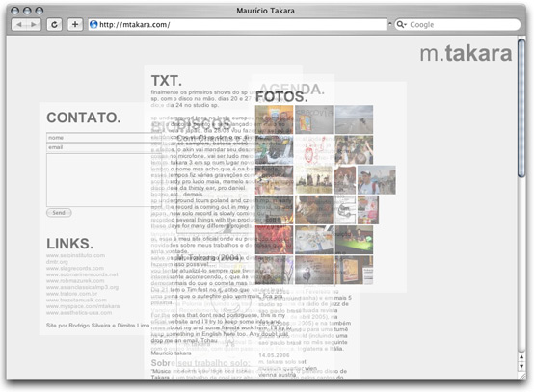The width and height of the screenshot is (534, 392).
Task: Click the M. Takara (2004) album title
Action: (x=209, y=257)
